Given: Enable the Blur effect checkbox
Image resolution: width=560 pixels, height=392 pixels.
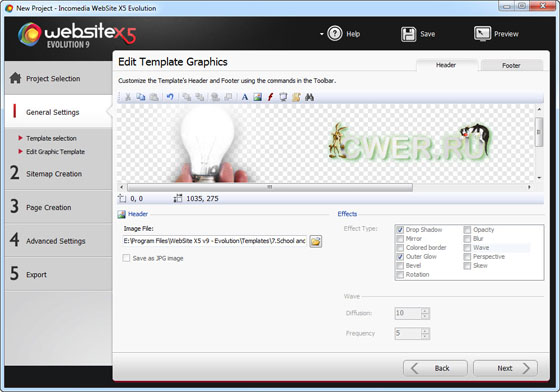Looking at the screenshot, I should point(467,238).
